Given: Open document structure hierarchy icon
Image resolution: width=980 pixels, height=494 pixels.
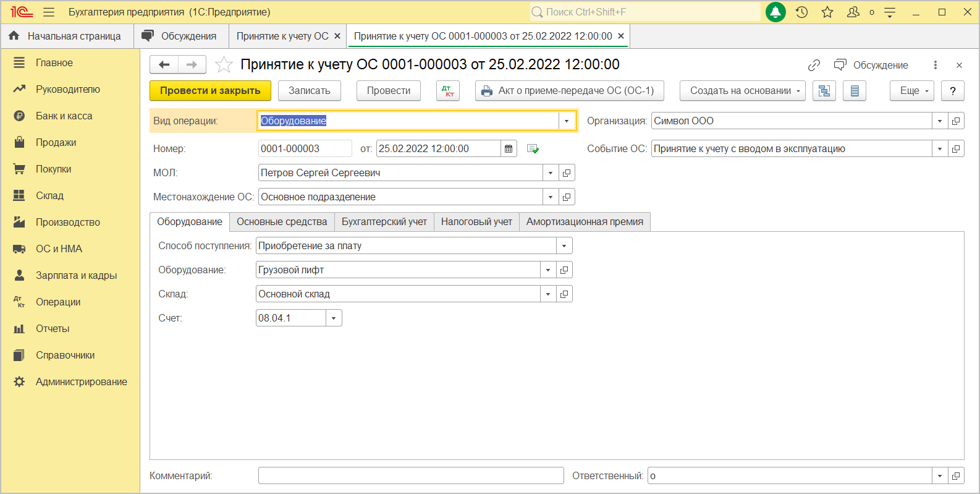Looking at the screenshot, I should [x=824, y=91].
